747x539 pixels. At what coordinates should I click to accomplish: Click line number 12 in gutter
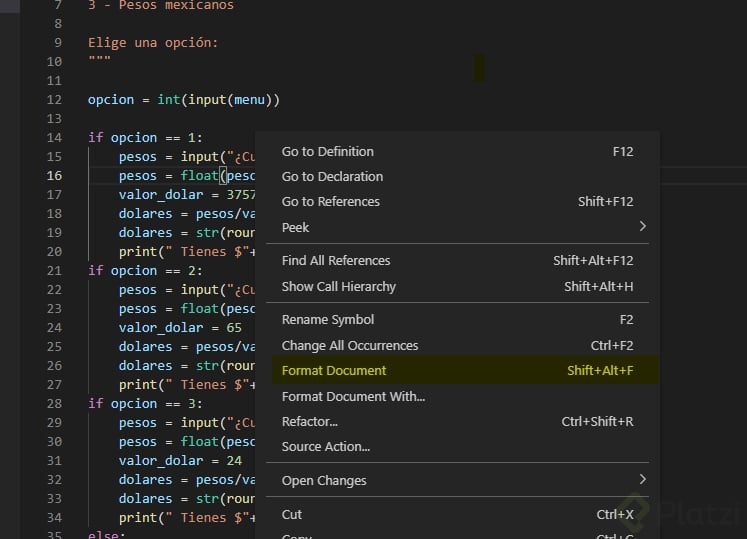pos(54,100)
